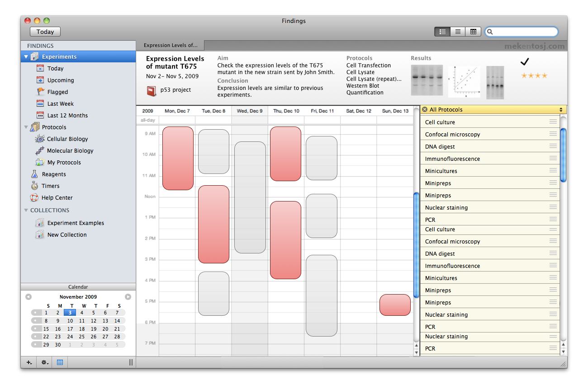Open the Help Center lifebuoy icon
Viewport: 588px width, 384px height.
(34, 198)
